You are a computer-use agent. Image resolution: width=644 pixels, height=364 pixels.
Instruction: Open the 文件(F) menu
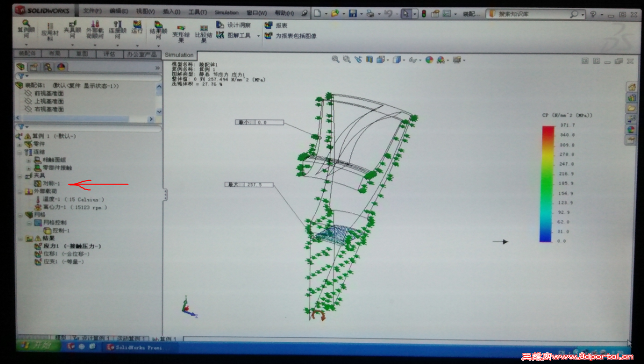[92, 11]
